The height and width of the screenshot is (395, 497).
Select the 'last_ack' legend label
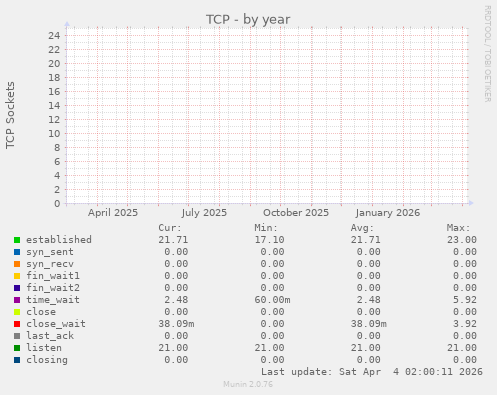[50, 336]
